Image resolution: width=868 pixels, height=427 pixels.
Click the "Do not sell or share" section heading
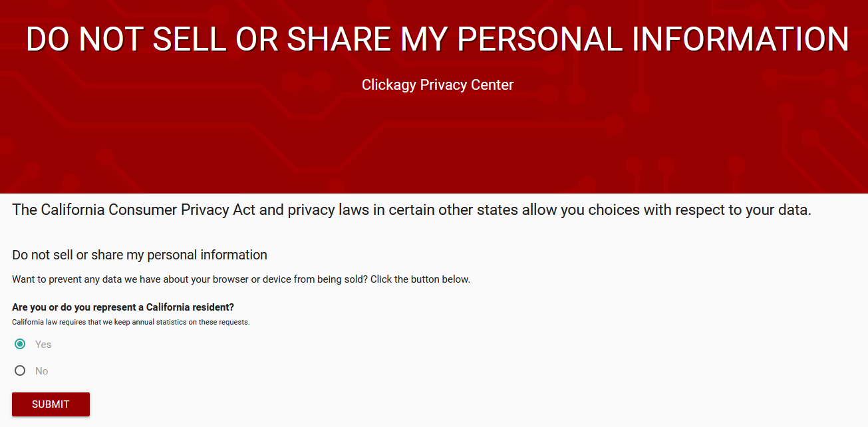point(139,255)
